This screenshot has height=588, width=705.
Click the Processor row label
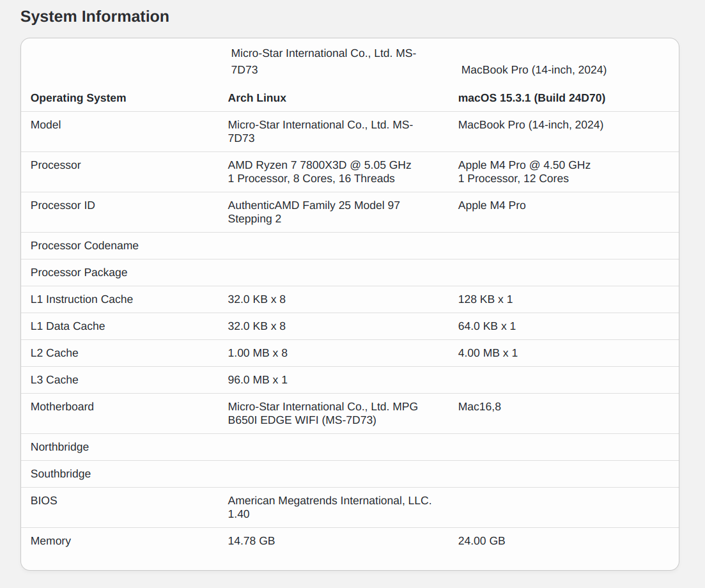(x=56, y=165)
